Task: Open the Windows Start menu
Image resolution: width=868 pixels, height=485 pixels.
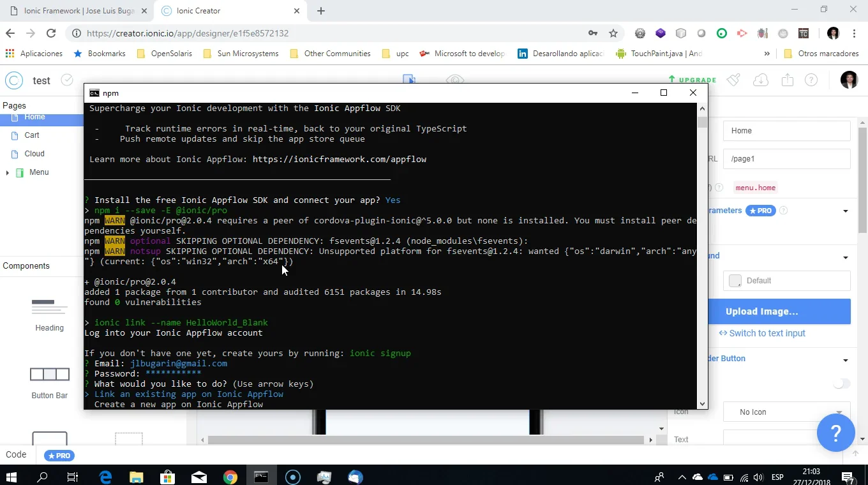Action: 11,477
